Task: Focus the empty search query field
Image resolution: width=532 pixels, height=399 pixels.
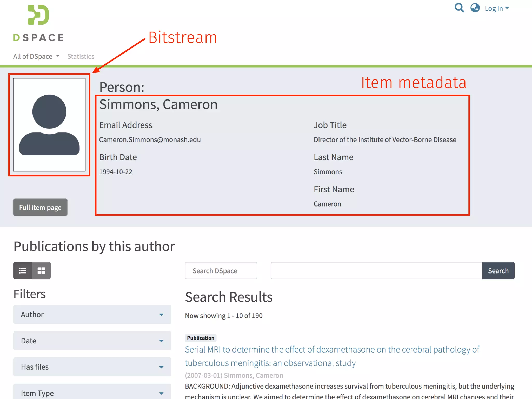Action: 376,271
